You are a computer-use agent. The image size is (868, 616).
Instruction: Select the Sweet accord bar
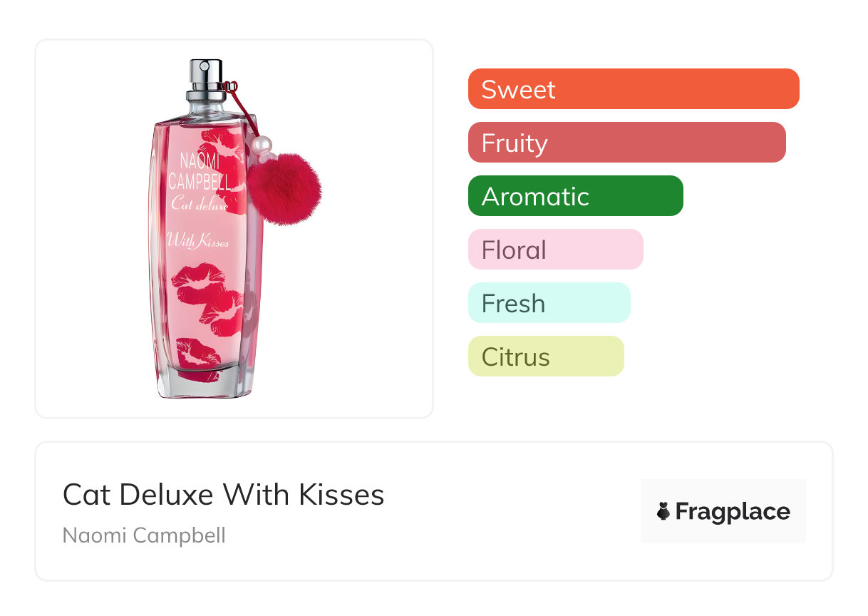coord(633,89)
